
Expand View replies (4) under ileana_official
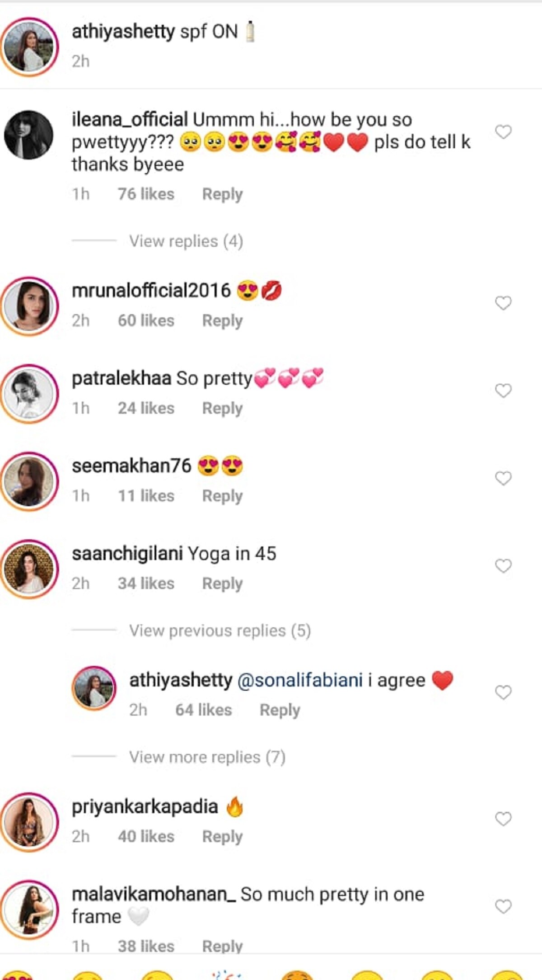coord(186,241)
